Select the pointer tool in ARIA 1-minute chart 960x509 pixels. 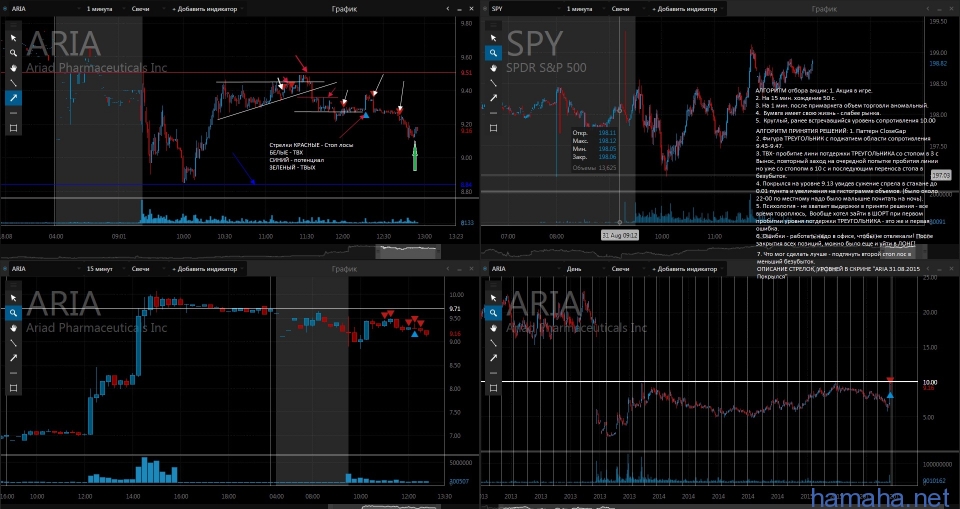click(x=13, y=38)
